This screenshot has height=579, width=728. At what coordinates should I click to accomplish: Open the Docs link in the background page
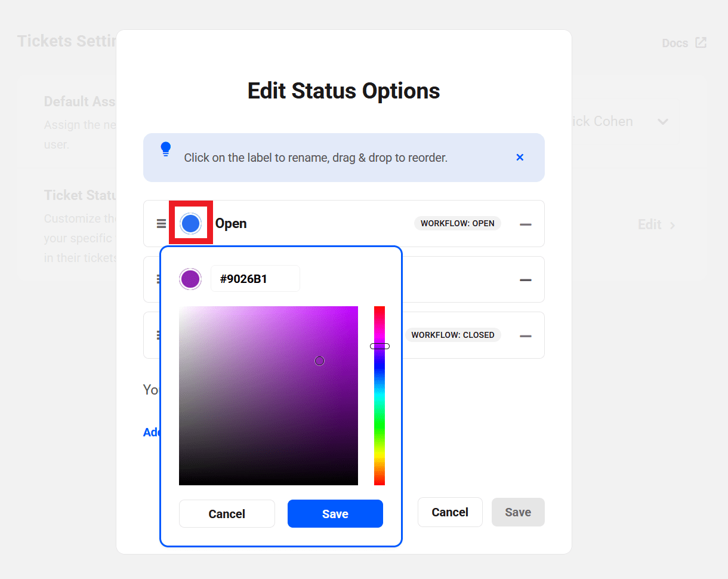(x=684, y=43)
